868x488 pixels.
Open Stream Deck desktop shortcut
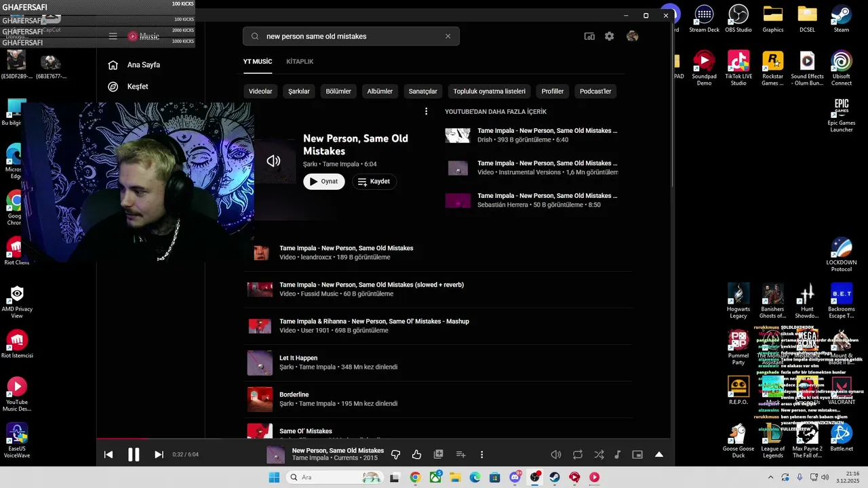click(x=704, y=19)
